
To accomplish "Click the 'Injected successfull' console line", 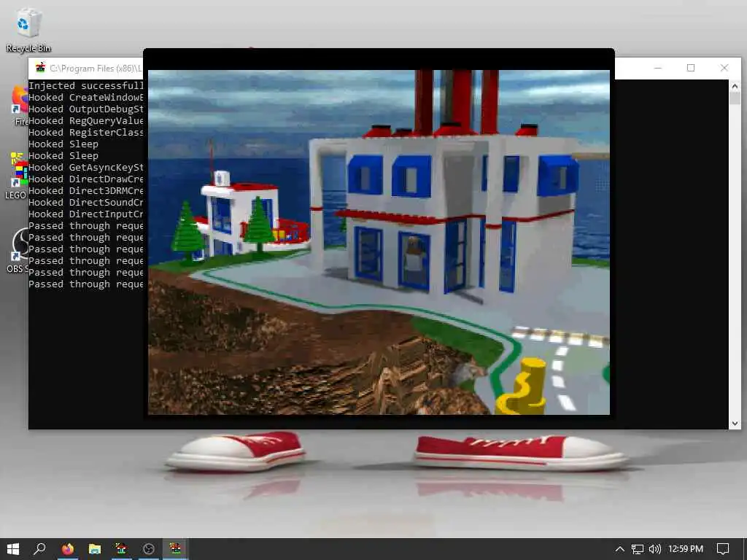I will click(x=86, y=86).
